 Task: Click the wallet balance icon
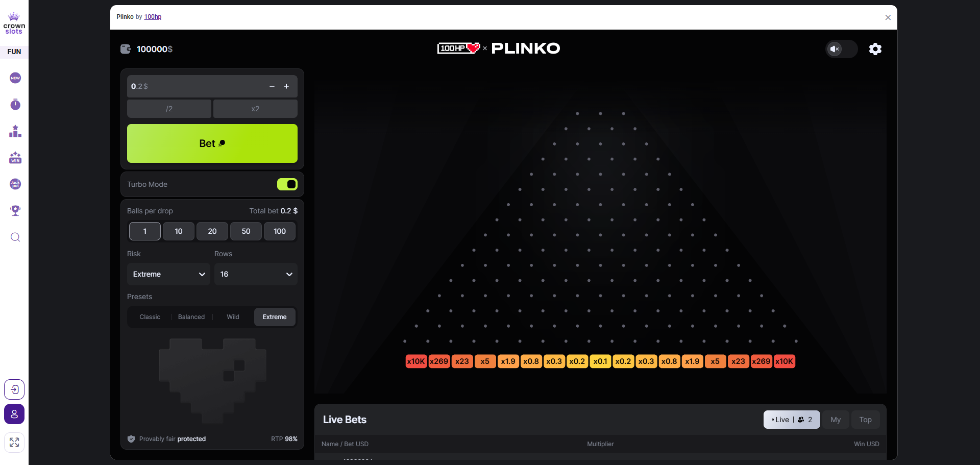(126, 49)
